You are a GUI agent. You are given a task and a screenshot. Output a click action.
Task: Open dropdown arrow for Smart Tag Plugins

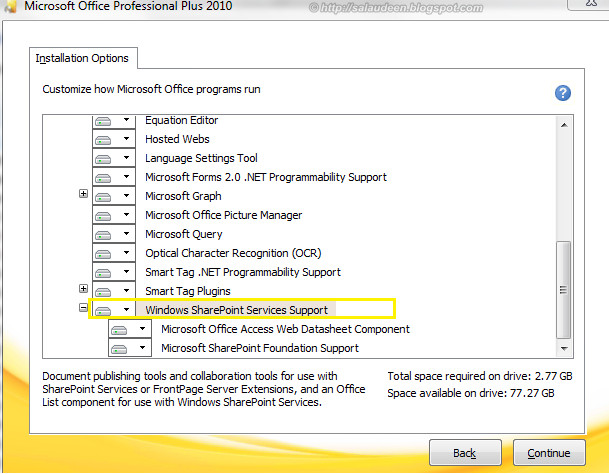[x=126, y=290]
